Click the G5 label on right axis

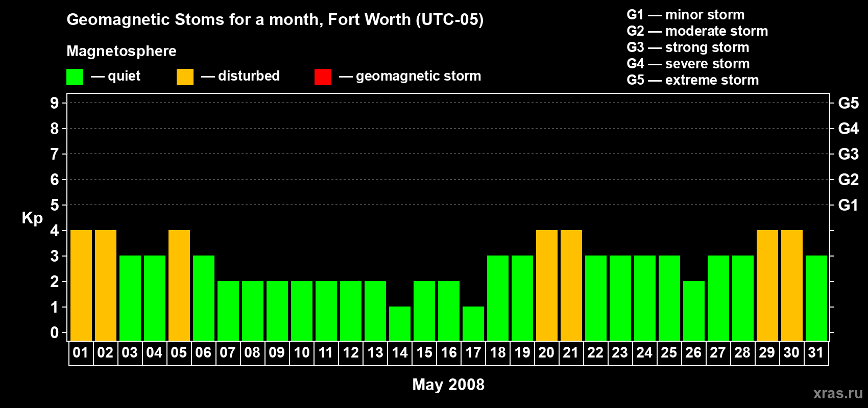point(849,103)
